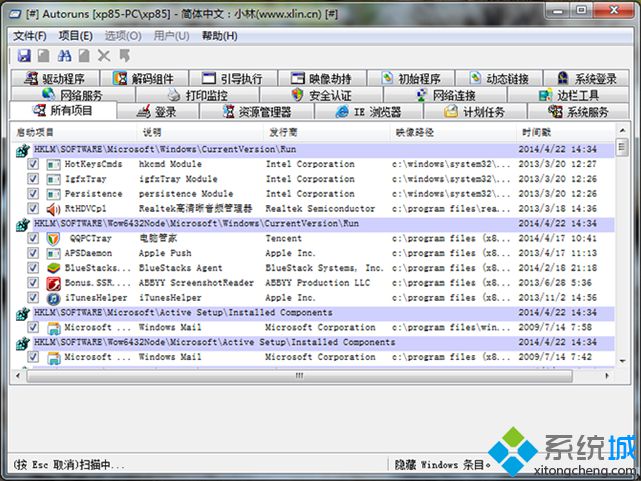Disable the QQPCTray startup entry
641x481 pixels.
(33, 238)
